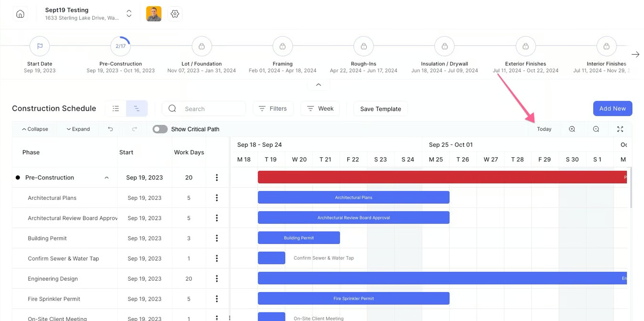
Task: Open the Week timescale dropdown
Action: click(320, 109)
